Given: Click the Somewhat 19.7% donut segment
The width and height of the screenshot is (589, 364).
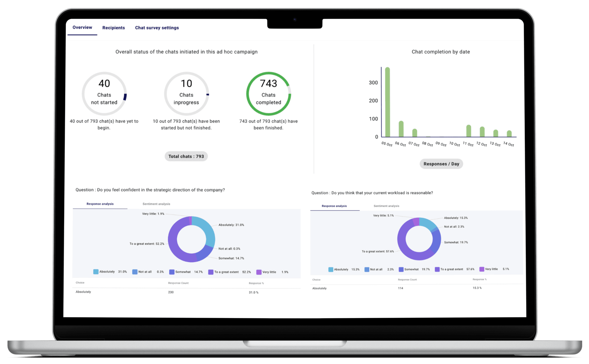Looking at the screenshot, I should (436, 242).
